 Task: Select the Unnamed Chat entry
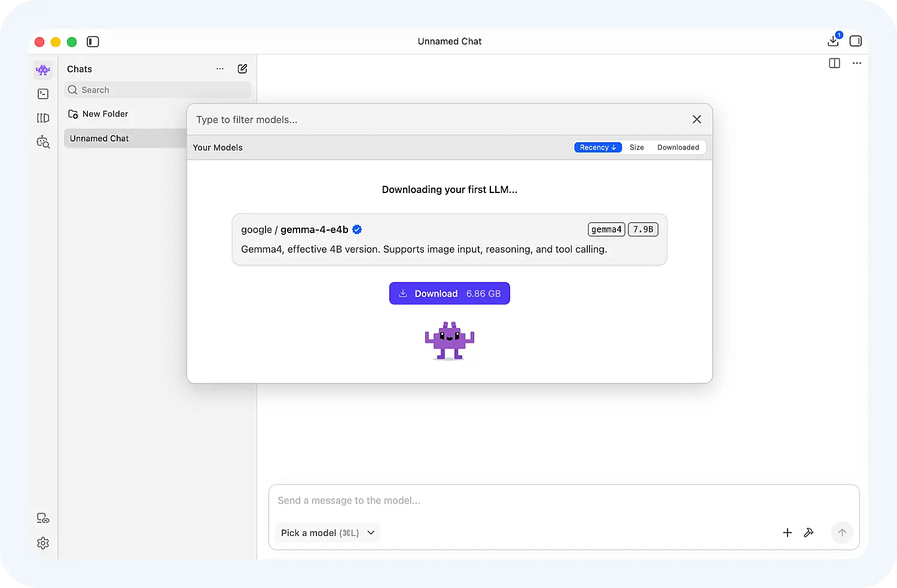coord(125,139)
